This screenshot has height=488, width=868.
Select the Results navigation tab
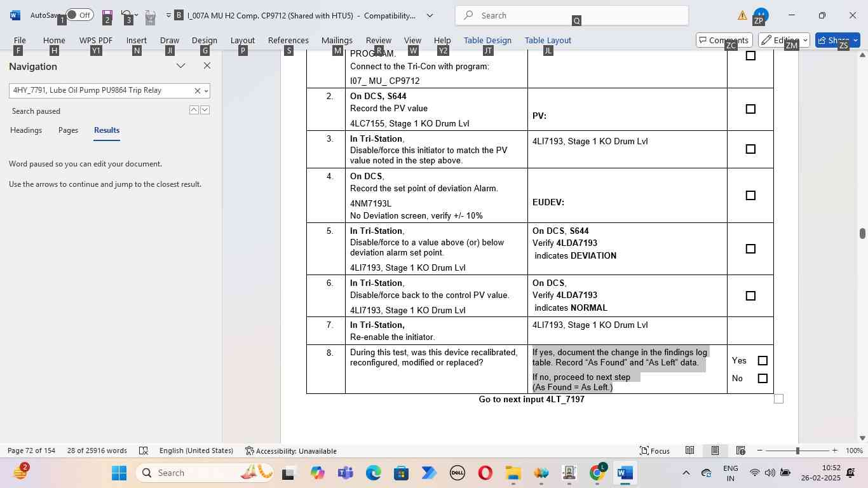[107, 130]
